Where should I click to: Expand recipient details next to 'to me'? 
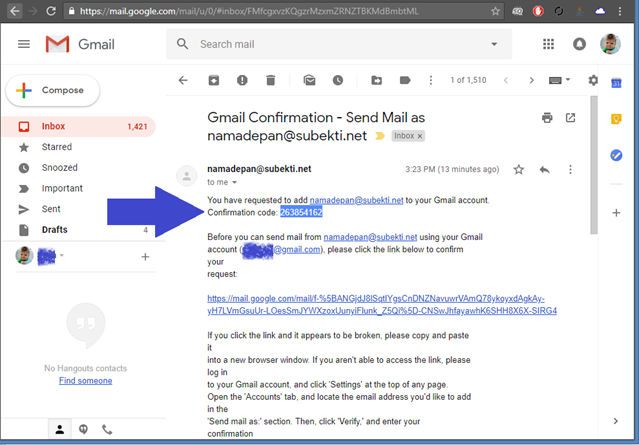[x=235, y=183]
